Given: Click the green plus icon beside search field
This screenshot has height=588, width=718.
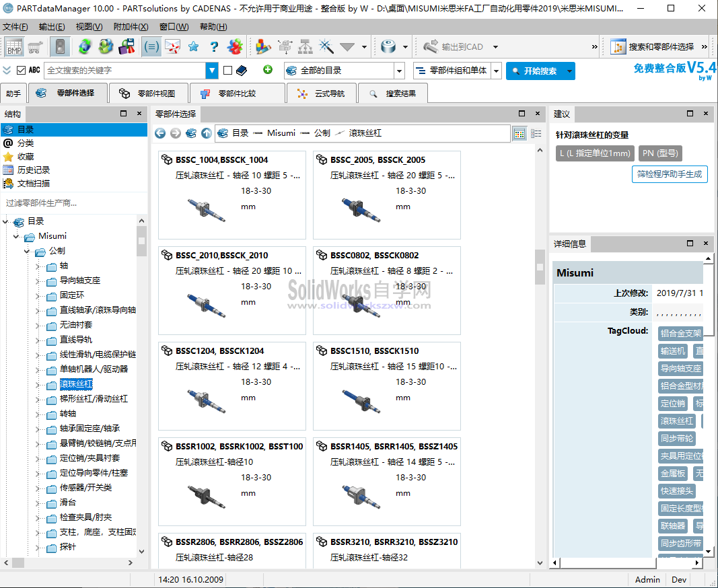Looking at the screenshot, I should pyautogui.click(x=267, y=69).
